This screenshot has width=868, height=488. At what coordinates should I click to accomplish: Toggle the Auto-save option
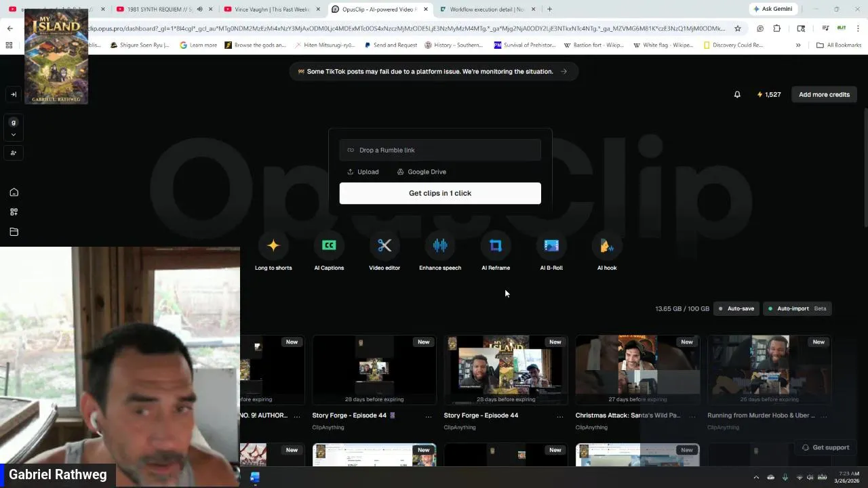pos(736,308)
